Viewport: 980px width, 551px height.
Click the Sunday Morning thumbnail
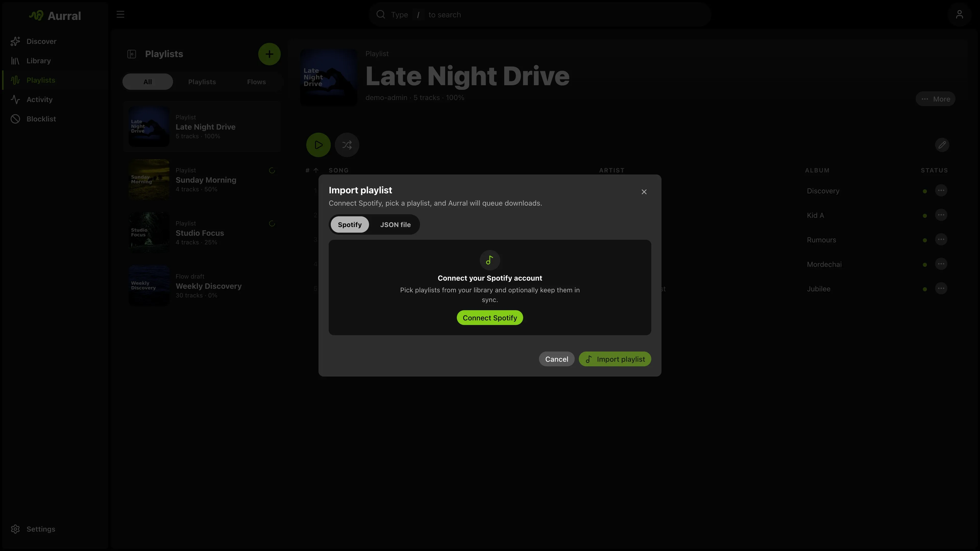[x=149, y=180]
